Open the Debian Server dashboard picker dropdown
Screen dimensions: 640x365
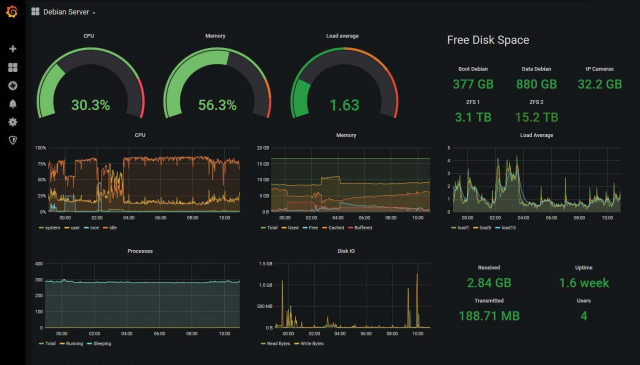[x=69, y=12]
